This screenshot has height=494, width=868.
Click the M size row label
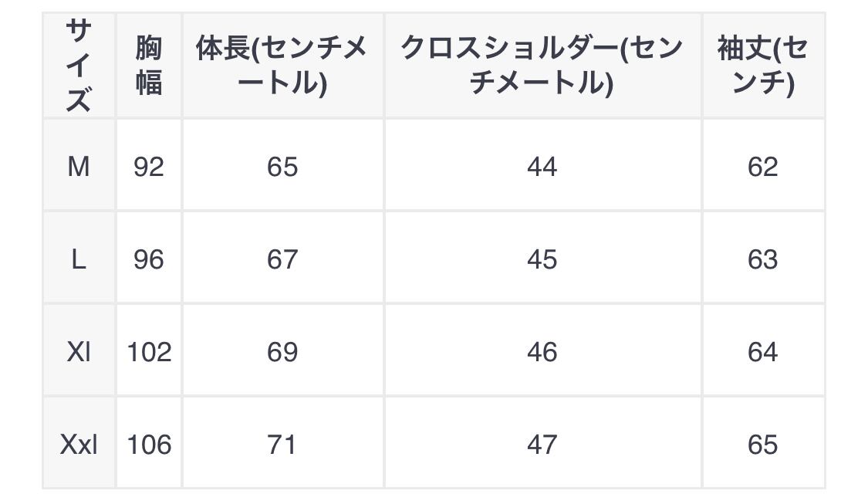pyautogui.click(x=78, y=166)
